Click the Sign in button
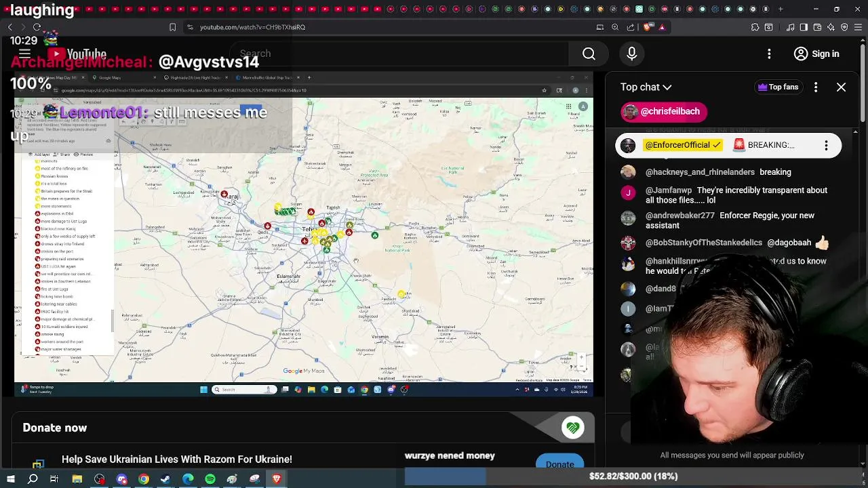868x488 pixels. 816,54
